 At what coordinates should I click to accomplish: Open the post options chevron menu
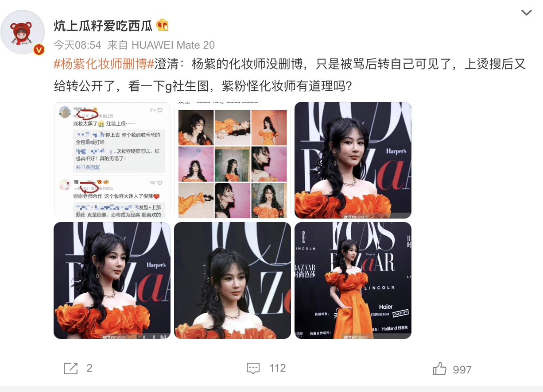(526, 13)
